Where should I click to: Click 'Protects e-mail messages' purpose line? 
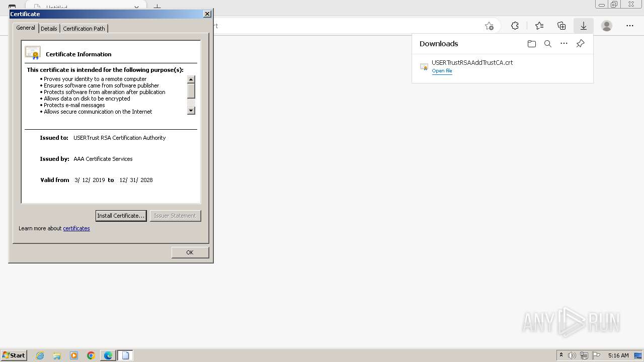point(74,105)
